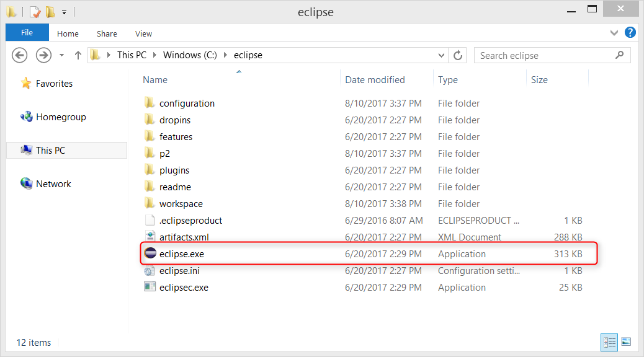Expand the breadcrumb arrow after This PC
This screenshot has width=644, height=357.
(x=155, y=55)
